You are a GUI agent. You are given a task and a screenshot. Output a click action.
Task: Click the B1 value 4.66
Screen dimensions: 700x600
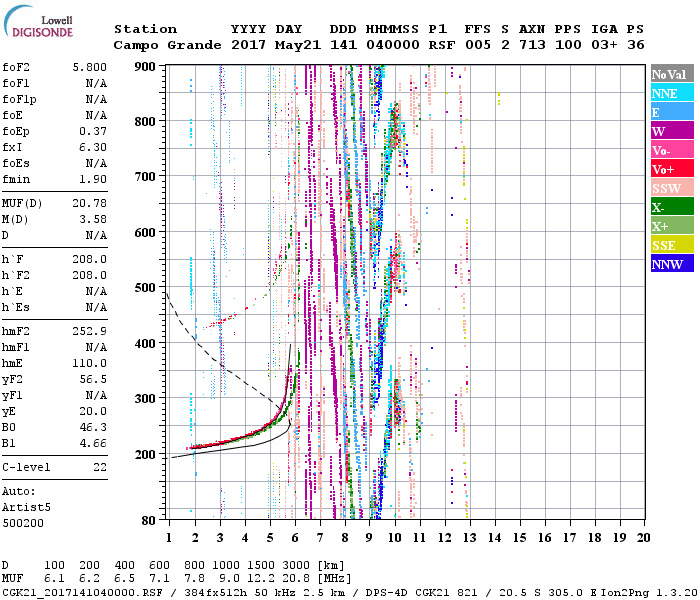click(93, 444)
